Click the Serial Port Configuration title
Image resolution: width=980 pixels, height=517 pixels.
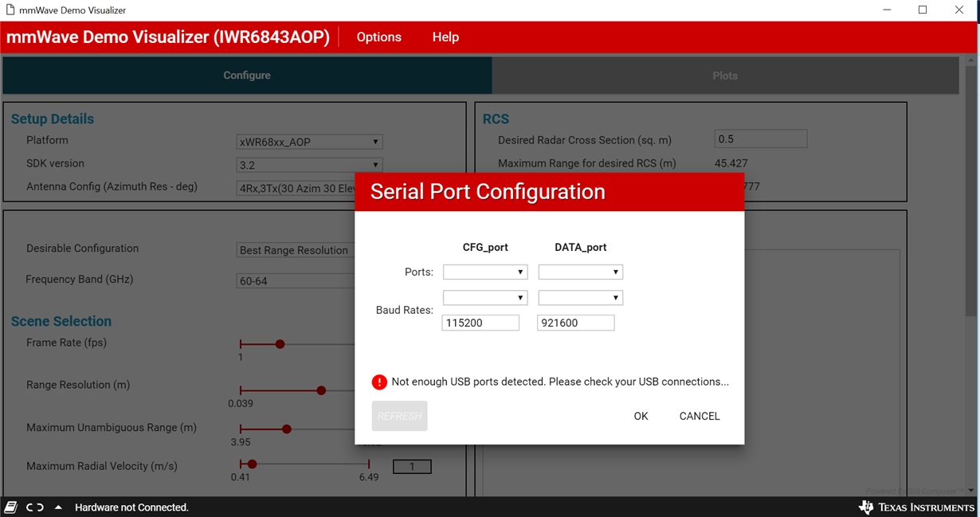pyautogui.click(x=488, y=192)
